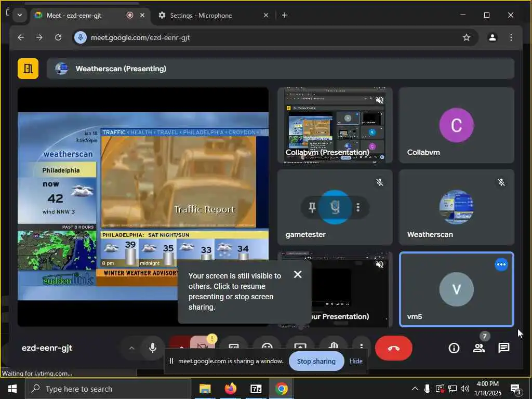Open 7-Zip from taskbar
532x399 pixels.
(x=256, y=389)
